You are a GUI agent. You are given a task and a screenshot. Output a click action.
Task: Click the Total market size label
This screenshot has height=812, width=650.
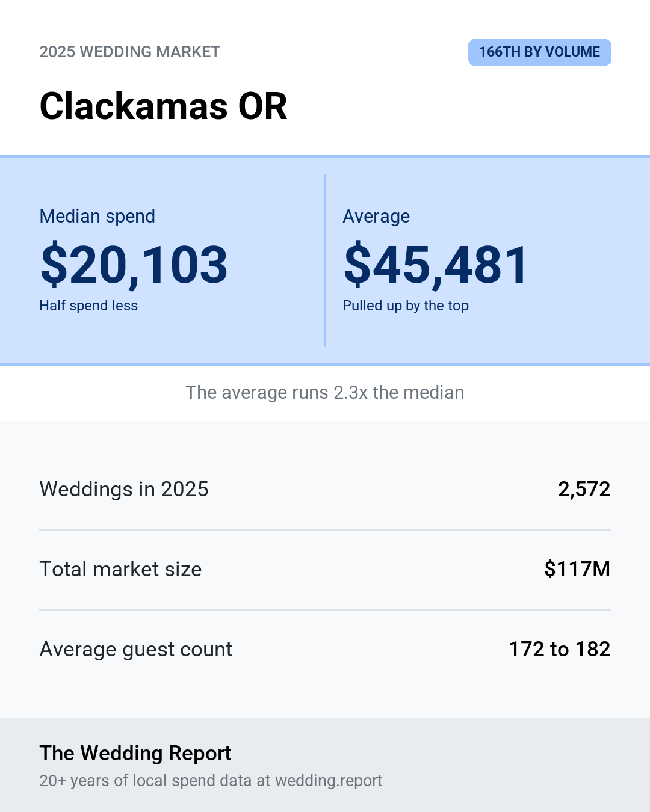(120, 569)
